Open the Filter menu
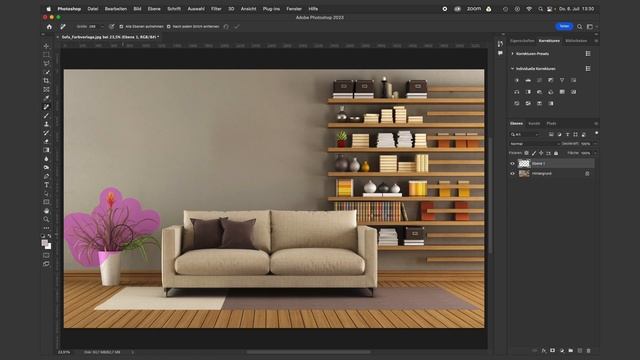Viewport: 640px width, 360px height. click(216, 9)
